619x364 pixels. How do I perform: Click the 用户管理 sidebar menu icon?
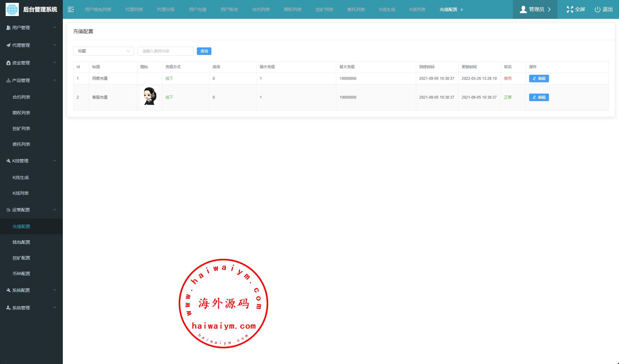[8, 28]
